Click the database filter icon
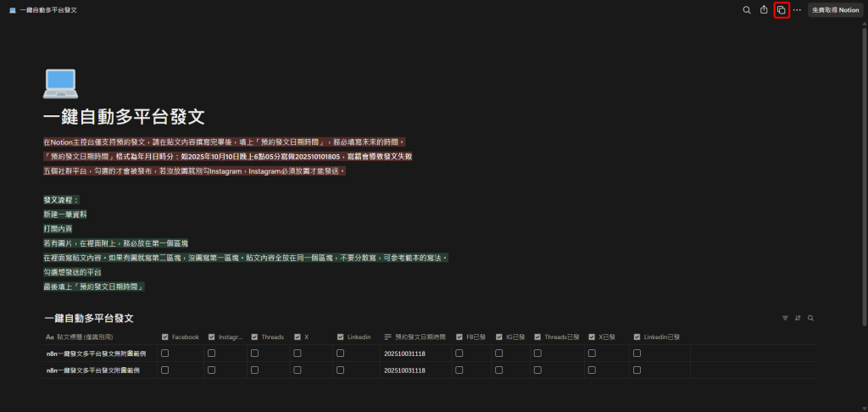 (785, 318)
